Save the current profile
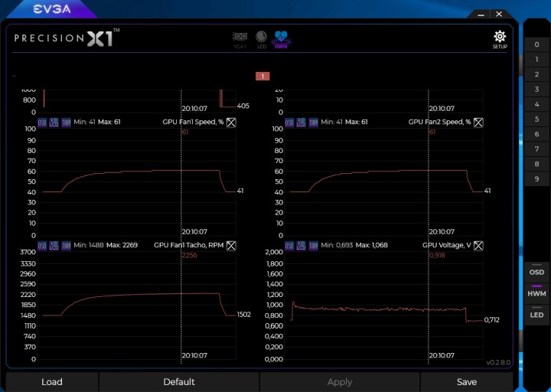This screenshot has width=551, height=392. coord(467,382)
